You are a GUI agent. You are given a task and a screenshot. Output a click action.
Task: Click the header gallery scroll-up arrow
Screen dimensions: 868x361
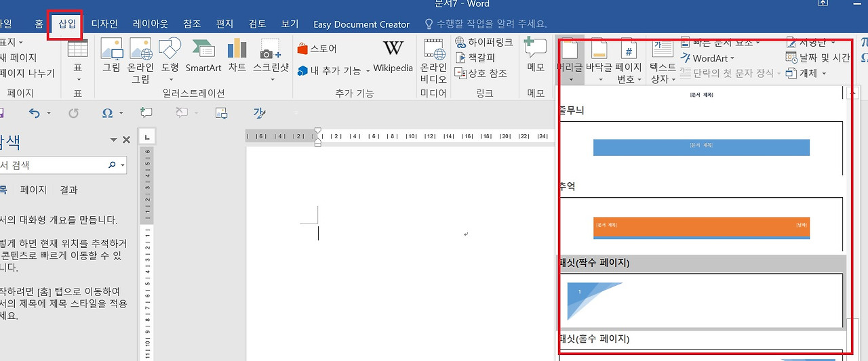[853, 94]
